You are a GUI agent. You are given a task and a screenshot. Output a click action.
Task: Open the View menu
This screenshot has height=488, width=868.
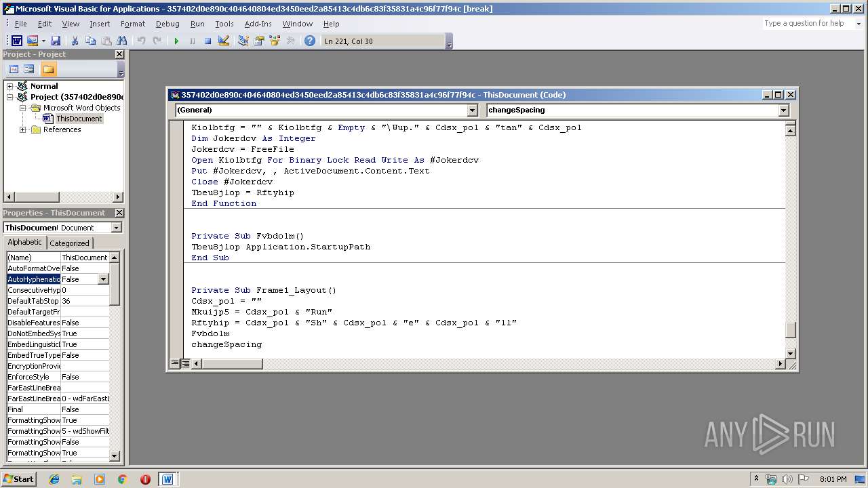point(71,24)
